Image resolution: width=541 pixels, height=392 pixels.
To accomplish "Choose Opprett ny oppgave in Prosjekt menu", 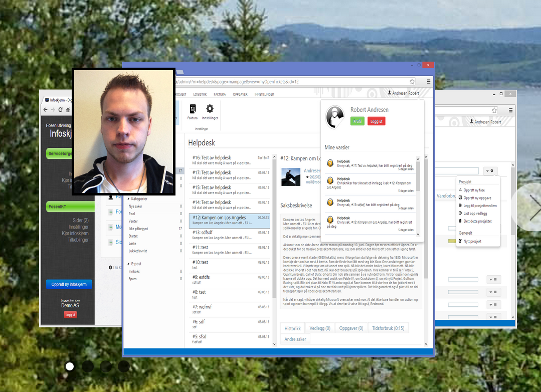I will [x=477, y=198].
